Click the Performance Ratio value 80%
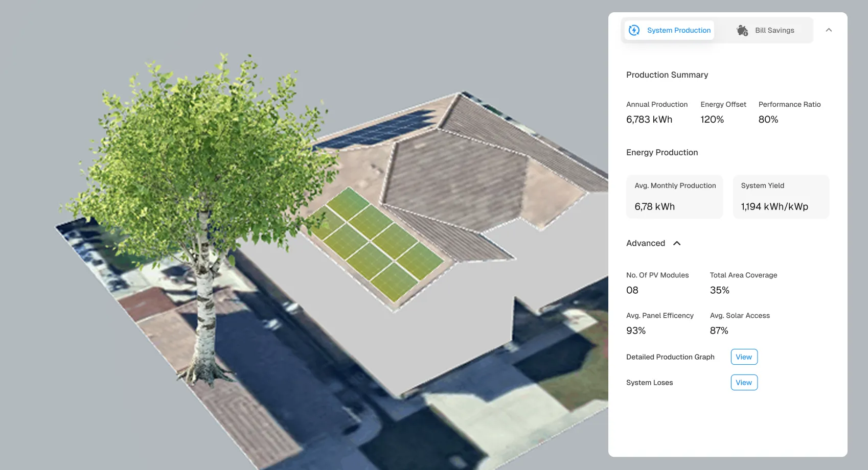The height and width of the screenshot is (470, 868). (768, 120)
